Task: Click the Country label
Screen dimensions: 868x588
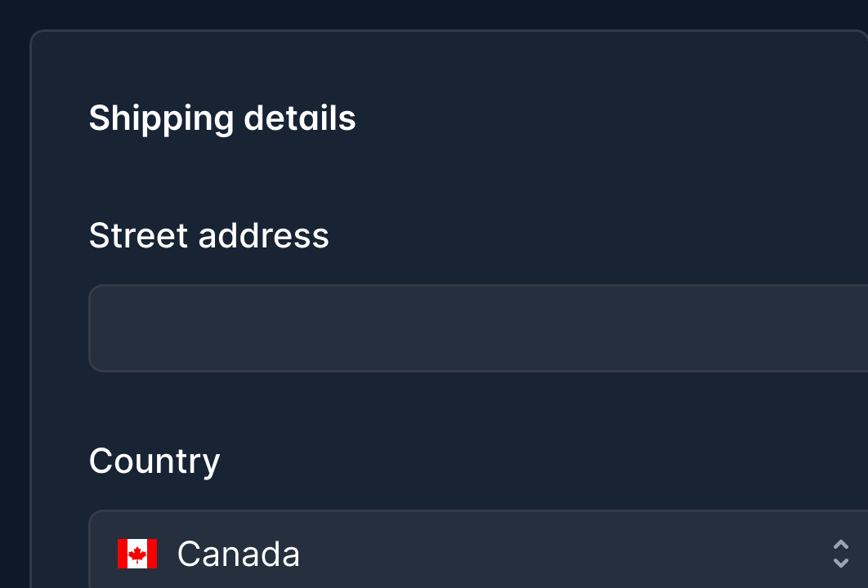Action: click(x=154, y=461)
